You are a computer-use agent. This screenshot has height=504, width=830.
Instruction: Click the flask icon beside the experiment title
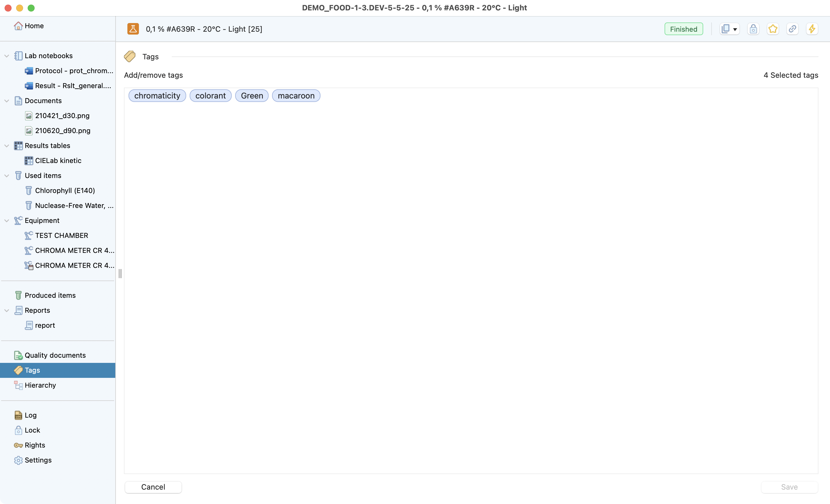pyautogui.click(x=133, y=29)
